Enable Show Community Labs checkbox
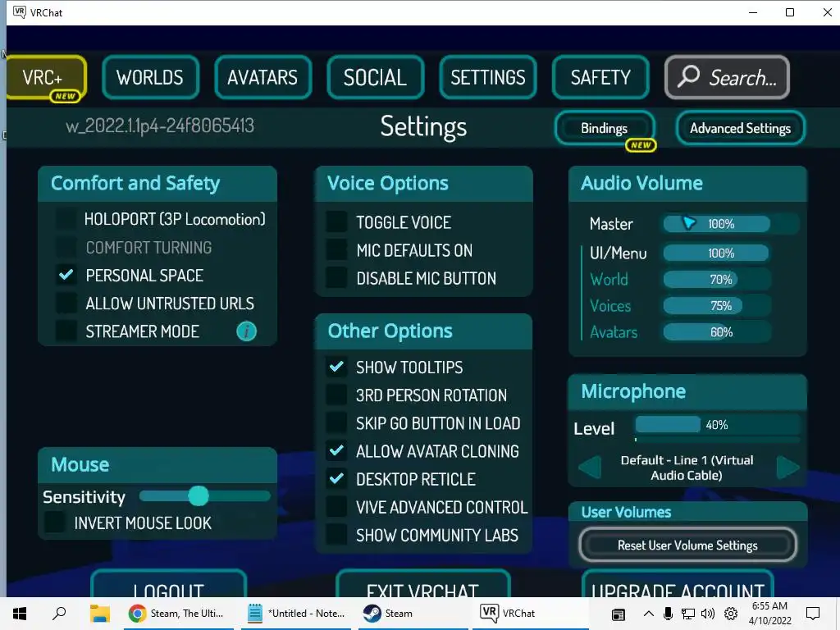 click(336, 534)
